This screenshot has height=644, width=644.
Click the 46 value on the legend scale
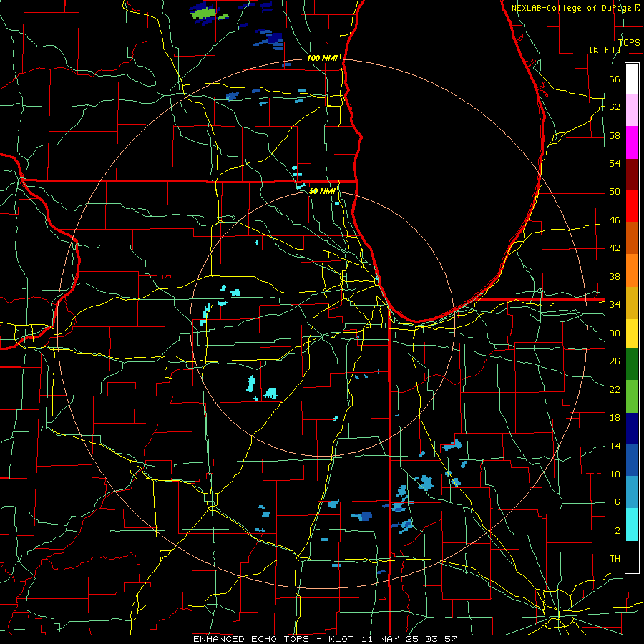(615, 220)
